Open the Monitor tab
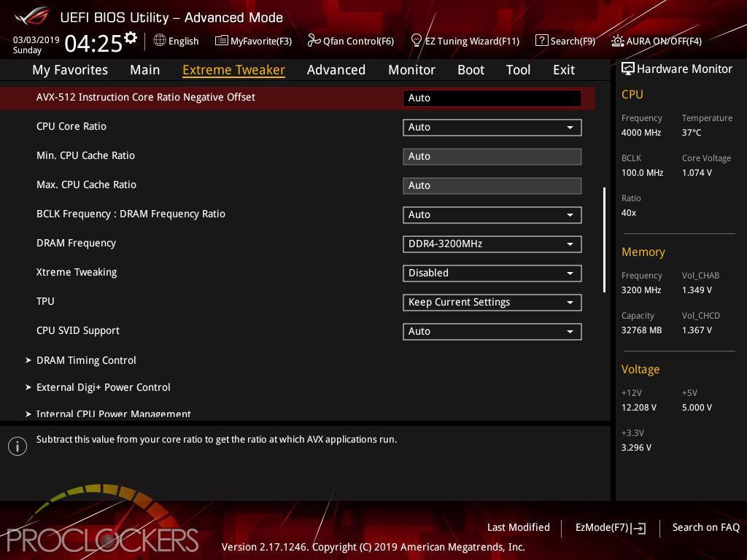The height and width of the screenshot is (560, 747). coord(411,70)
